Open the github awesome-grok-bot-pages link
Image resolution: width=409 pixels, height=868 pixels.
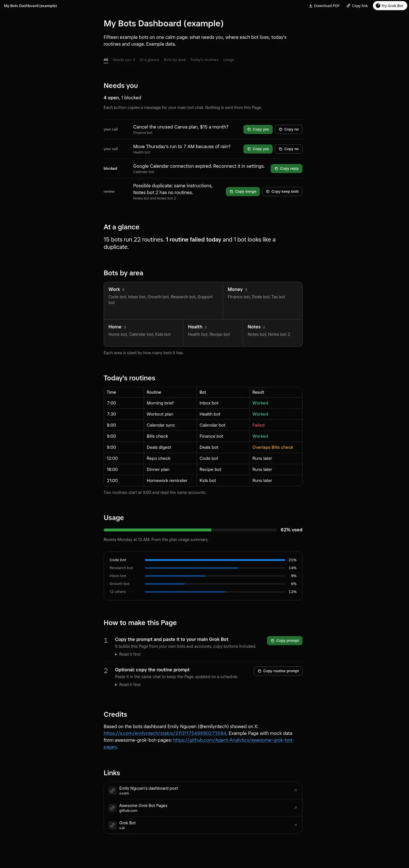click(x=233, y=740)
